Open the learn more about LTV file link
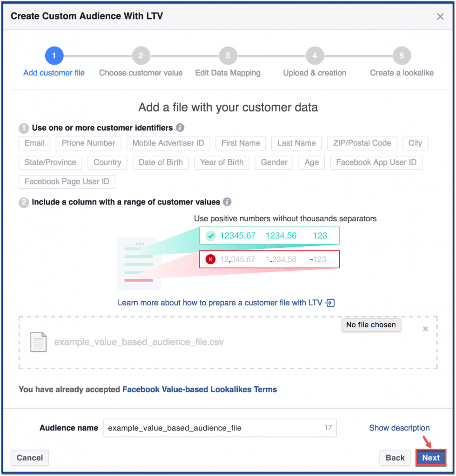This screenshot has width=456, height=476. [220, 303]
